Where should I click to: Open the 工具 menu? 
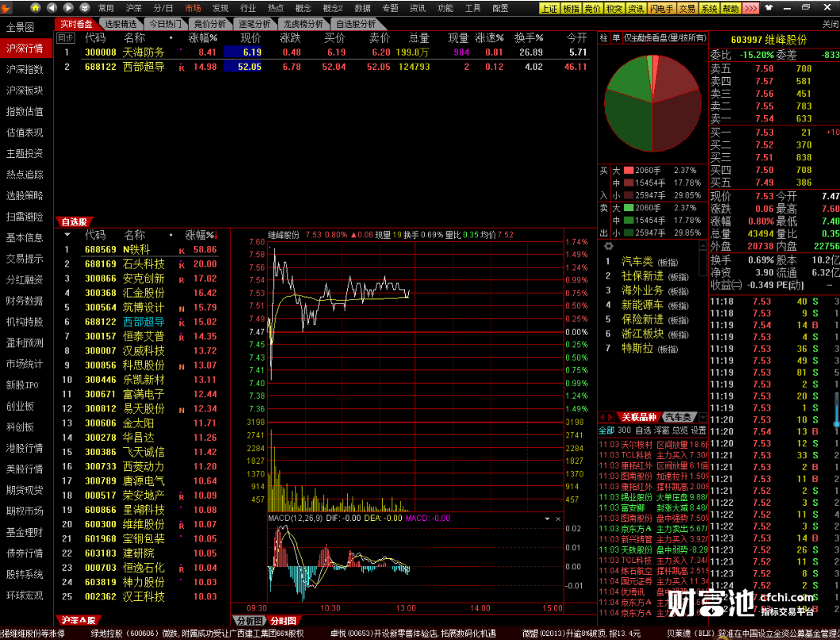[472, 8]
